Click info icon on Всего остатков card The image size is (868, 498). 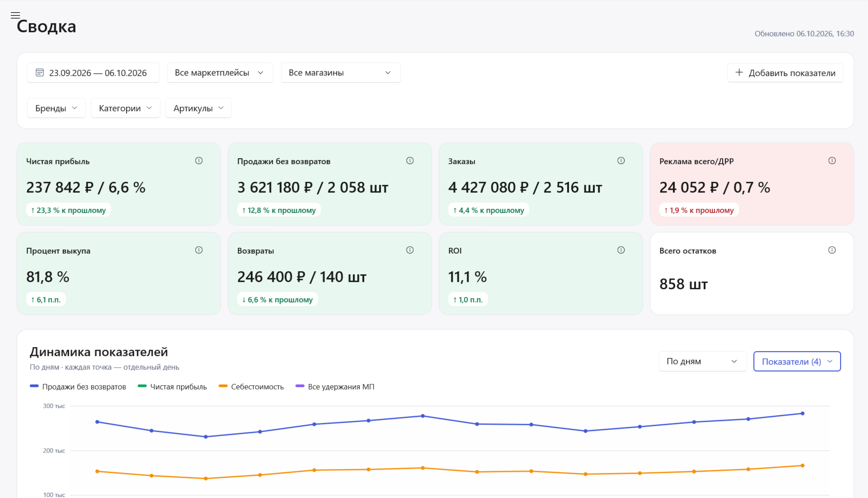tap(832, 250)
